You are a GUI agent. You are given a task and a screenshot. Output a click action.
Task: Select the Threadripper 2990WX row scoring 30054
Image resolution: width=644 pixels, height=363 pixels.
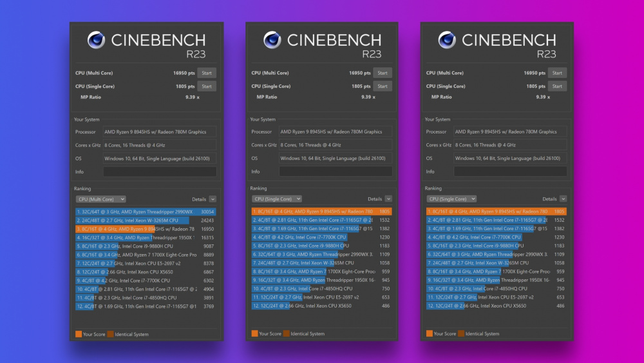pyautogui.click(x=146, y=211)
